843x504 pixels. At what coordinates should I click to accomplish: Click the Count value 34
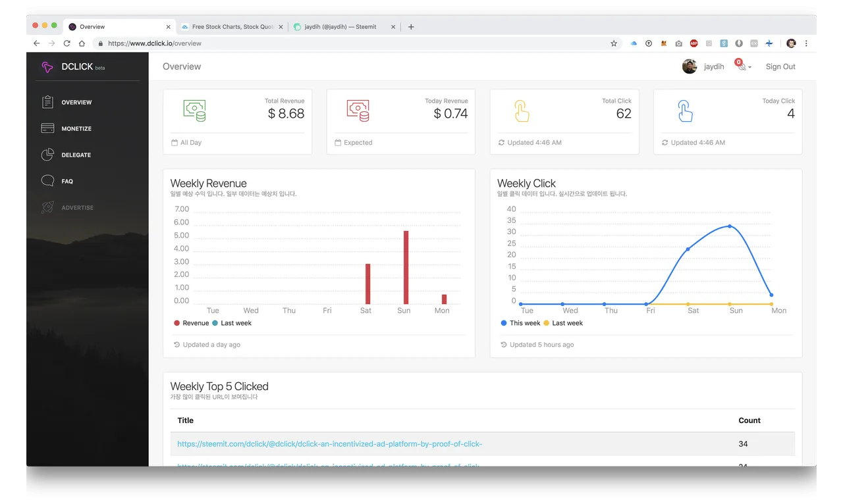click(x=743, y=444)
